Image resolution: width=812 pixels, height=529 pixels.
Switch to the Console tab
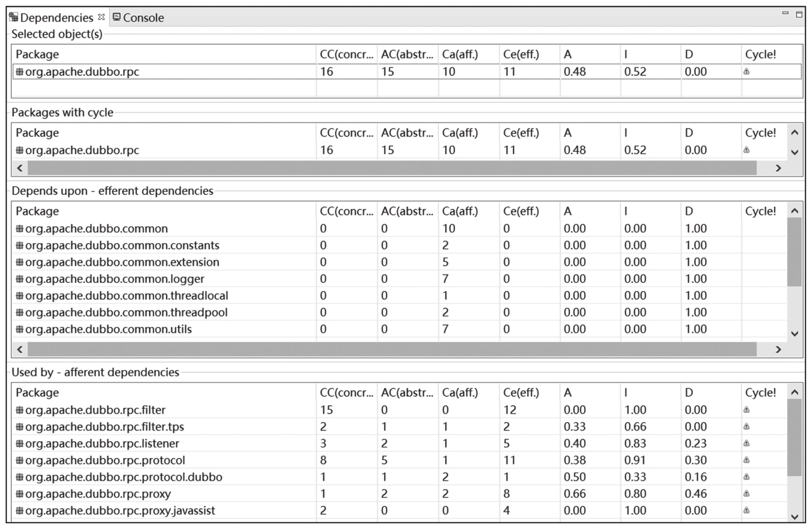pos(138,17)
